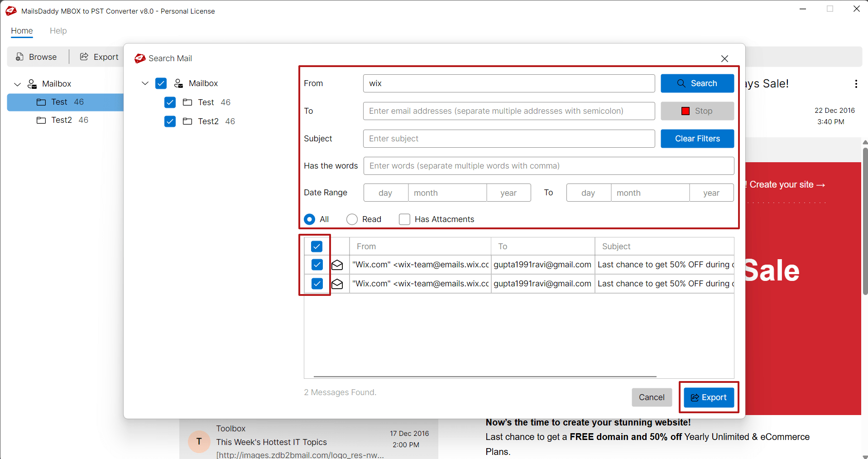
Task: Click the Stop button
Action: coord(697,111)
